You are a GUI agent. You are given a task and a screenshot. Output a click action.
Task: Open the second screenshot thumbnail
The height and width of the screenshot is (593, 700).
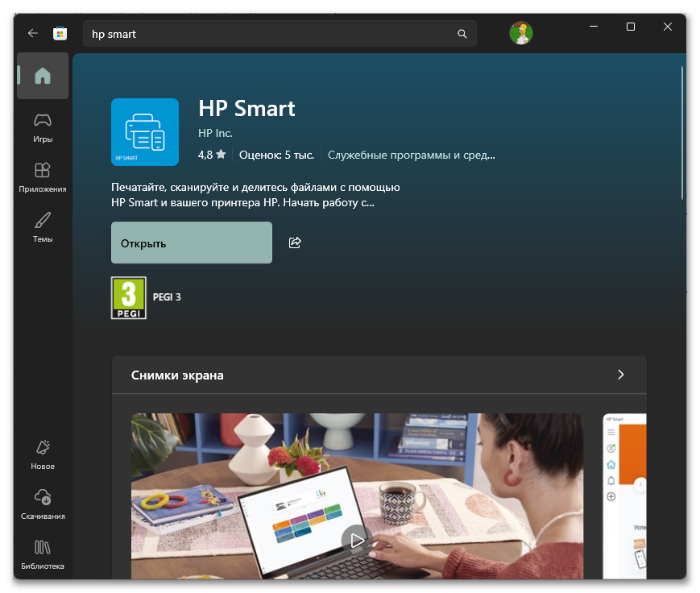pos(624,496)
